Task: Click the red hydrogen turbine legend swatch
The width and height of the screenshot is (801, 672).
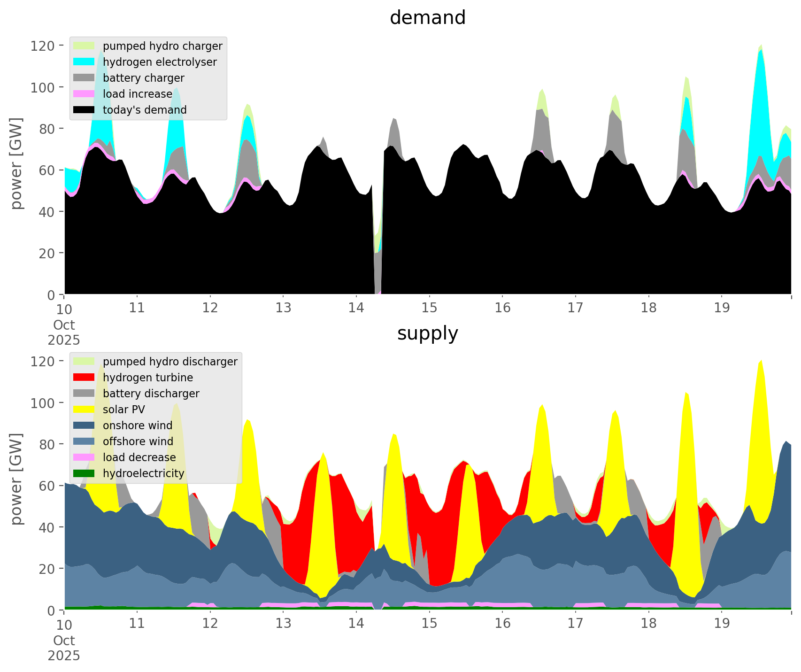Action: 84,378
